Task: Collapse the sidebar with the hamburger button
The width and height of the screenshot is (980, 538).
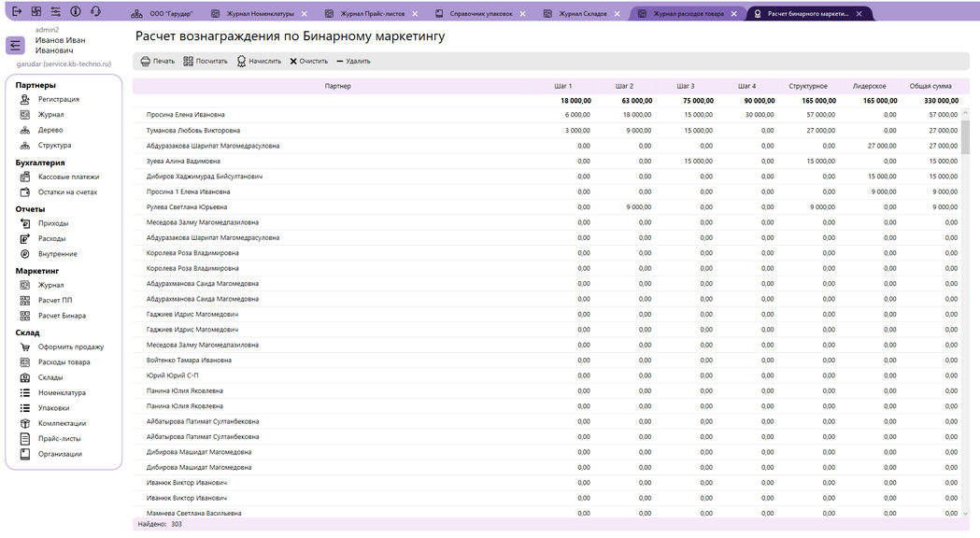Action: (16, 46)
